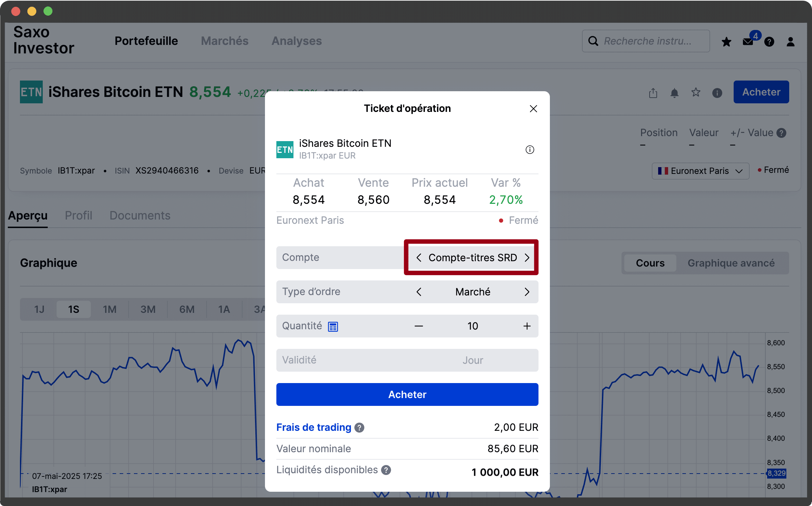Open the favorites star in top bar

point(726,42)
